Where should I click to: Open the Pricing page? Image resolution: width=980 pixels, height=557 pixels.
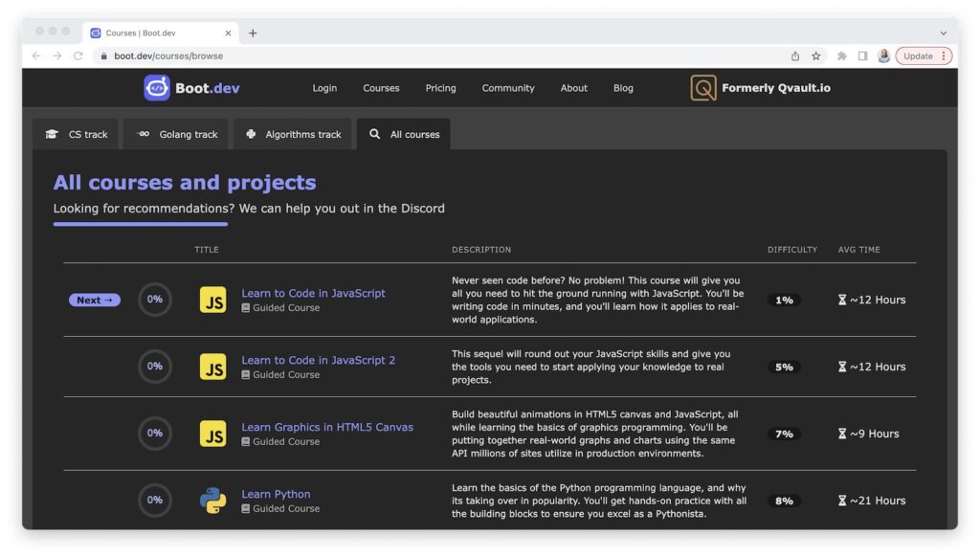(440, 88)
